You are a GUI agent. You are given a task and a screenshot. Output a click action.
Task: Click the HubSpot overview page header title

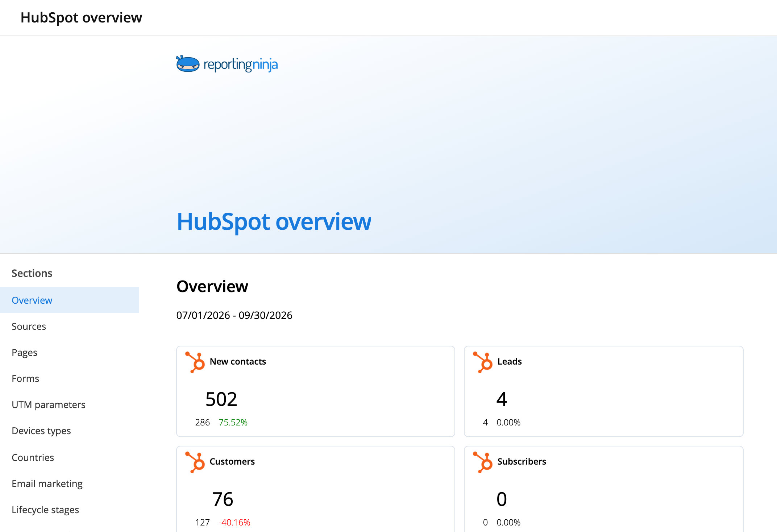coord(81,17)
